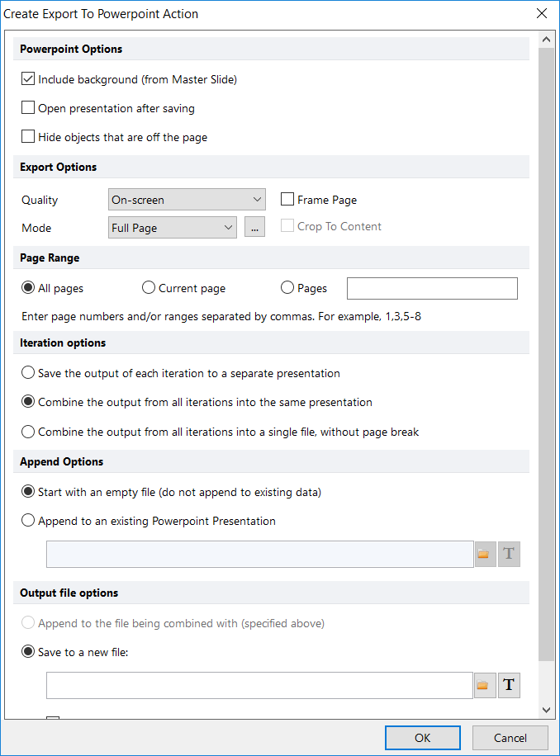
Task: Click the page numbers input field
Action: (x=432, y=288)
